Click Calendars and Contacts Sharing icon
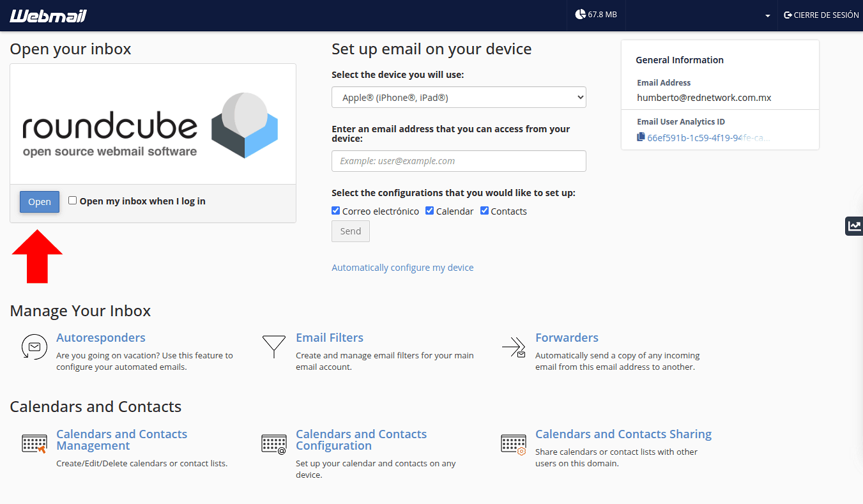This screenshot has width=863, height=504. (514, 443)
